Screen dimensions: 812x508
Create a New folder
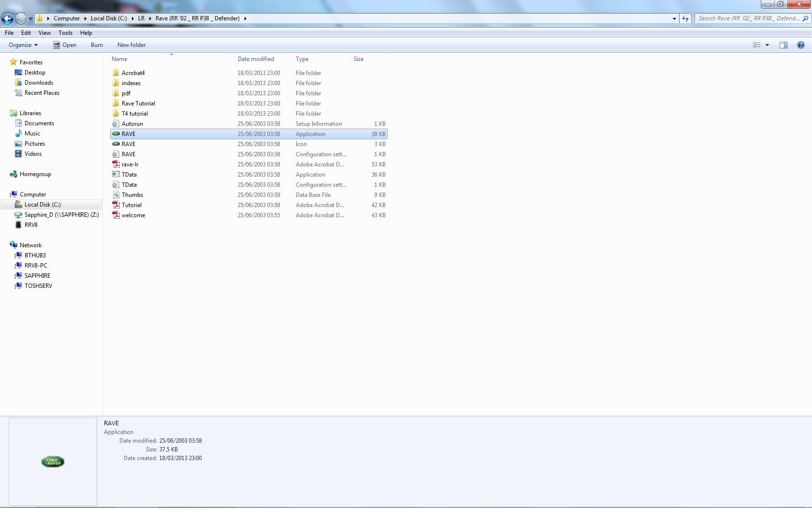[x=131, y=45]
